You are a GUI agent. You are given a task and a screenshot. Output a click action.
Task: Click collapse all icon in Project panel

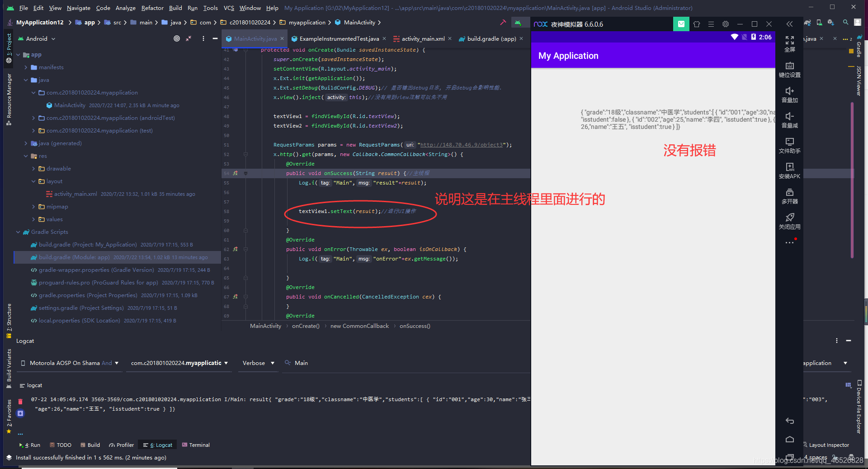tap(189, 38)
